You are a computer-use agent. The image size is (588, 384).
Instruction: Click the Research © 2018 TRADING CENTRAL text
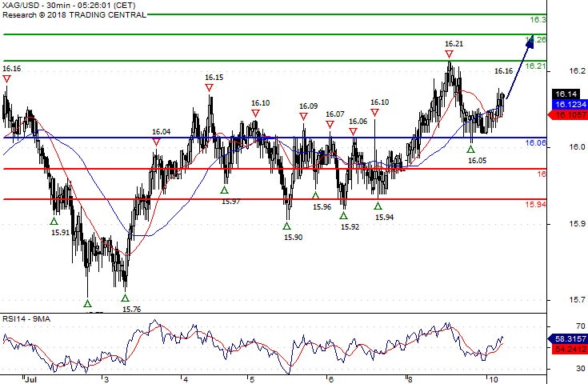pyautogui.click(x=74, y=15)
